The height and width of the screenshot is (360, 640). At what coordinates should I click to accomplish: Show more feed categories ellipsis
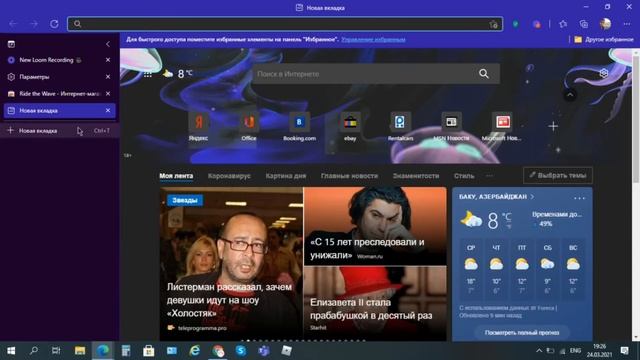(489, 176)
